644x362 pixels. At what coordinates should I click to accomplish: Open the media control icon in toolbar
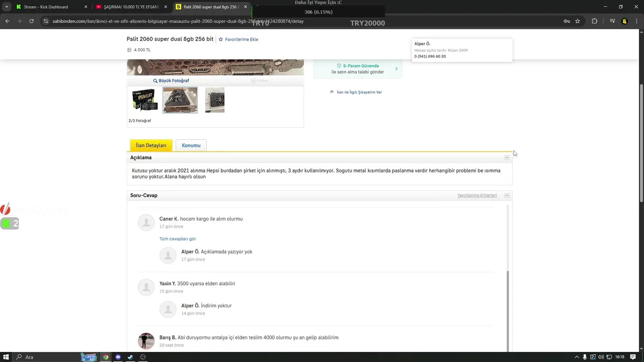(x=612, y=21)
